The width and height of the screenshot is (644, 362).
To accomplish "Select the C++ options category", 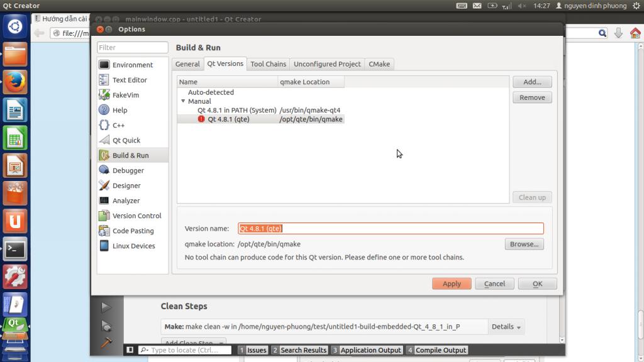I will 132,125.
